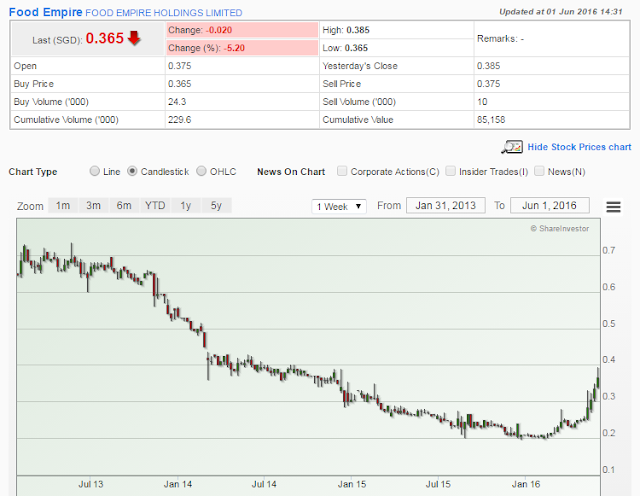The image size is (640, 496).
Task: Click the Jan 14 axis label
Action: 178,484
